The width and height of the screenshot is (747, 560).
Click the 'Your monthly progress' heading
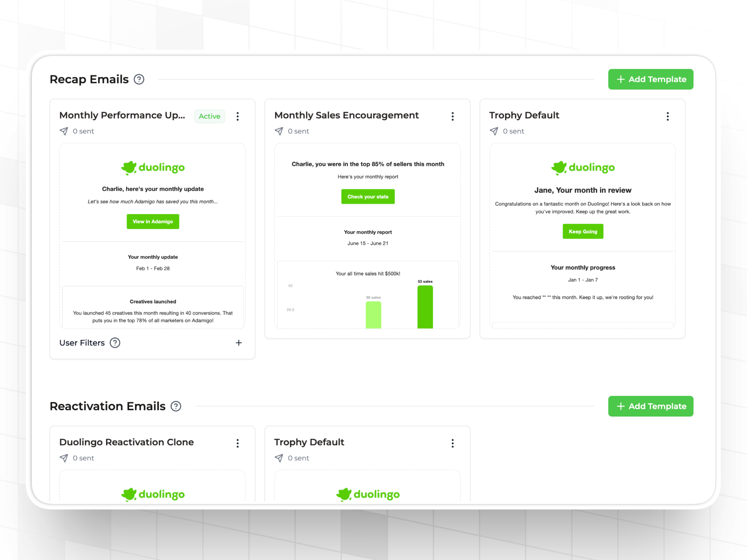583,268
